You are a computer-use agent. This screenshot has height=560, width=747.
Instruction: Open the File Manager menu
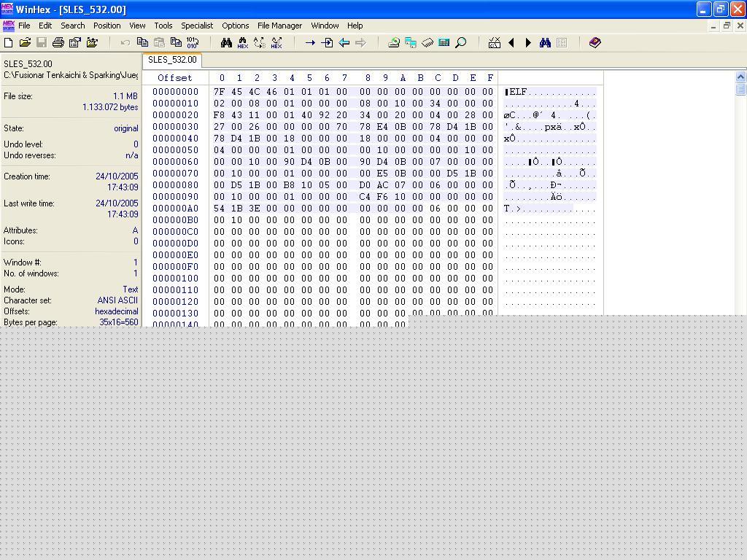(279, 26)
